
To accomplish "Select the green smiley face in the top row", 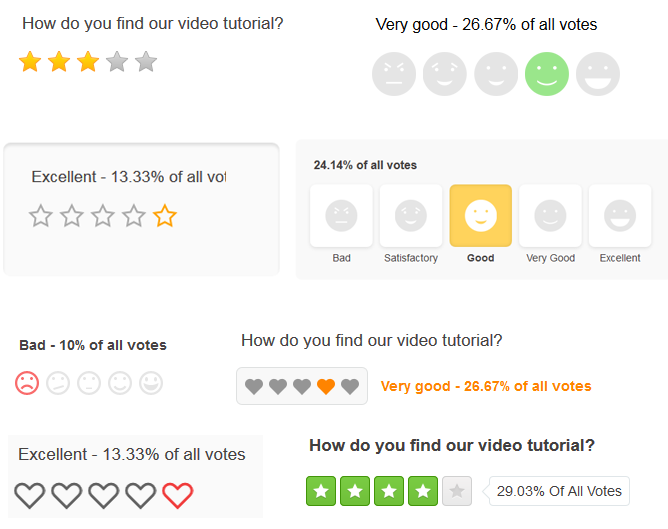I will point(547,74).
